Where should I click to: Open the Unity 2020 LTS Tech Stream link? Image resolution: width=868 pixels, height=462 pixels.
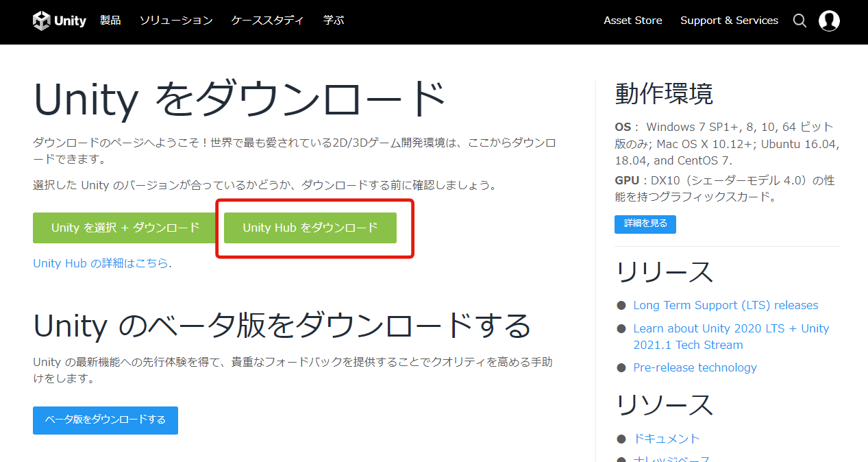731,328
